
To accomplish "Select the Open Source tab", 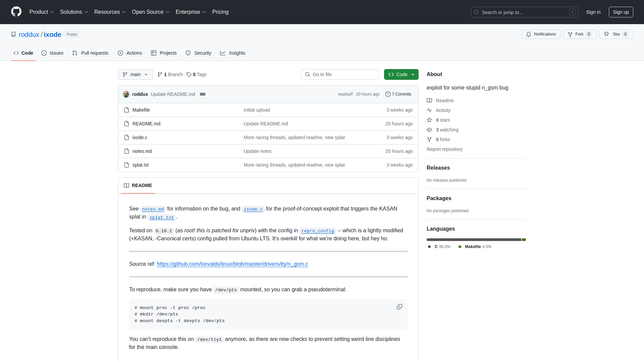I will (x=150, y=12).
